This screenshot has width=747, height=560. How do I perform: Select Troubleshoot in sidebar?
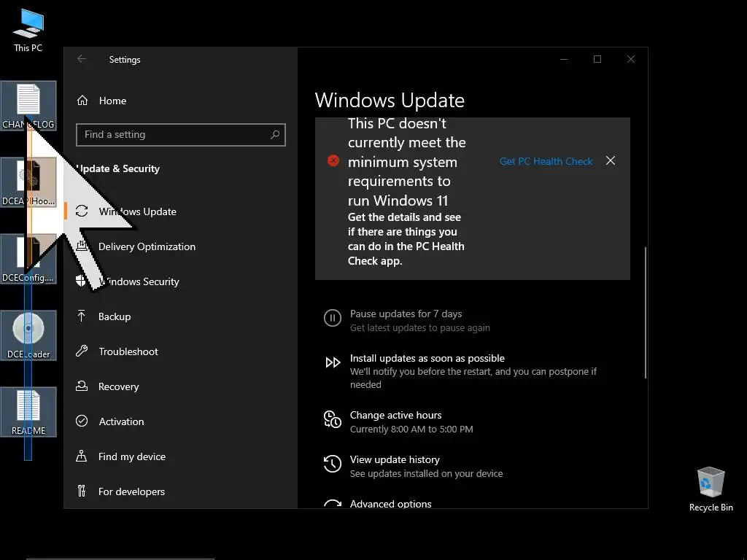click(128, 351)
